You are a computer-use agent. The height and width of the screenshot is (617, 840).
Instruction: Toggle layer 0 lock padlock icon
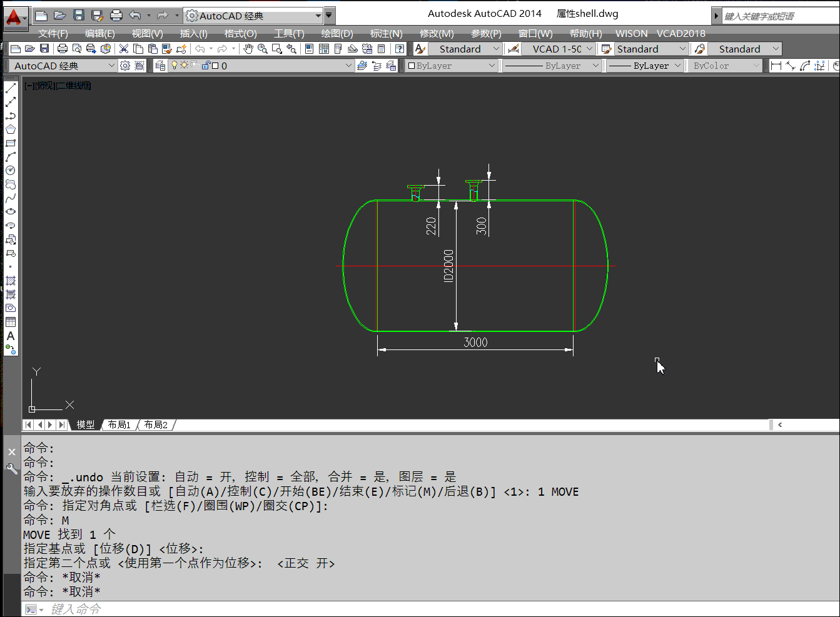205,66
